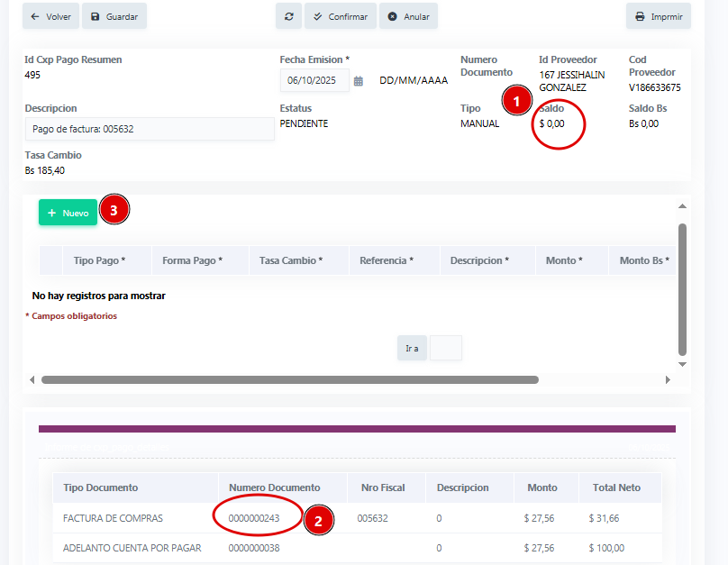Select the ADELANTO CUENTA POR PAGAR row

coord(132,548)
